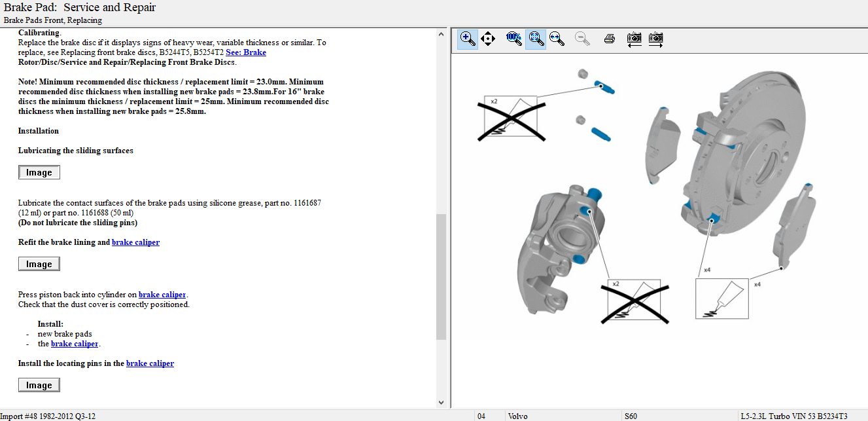Set image zoom to 100%
This screenshot has height=421, width=868.
click(513, 39)
